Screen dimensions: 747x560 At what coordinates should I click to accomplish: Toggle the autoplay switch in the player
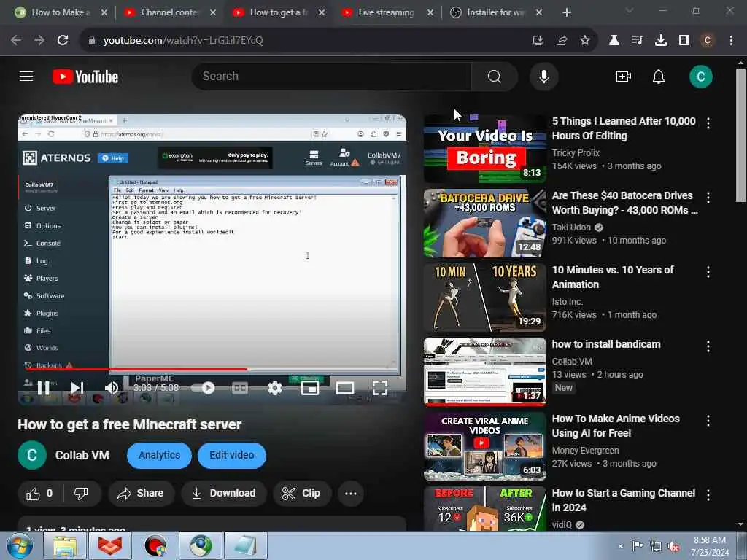[203, 388]
